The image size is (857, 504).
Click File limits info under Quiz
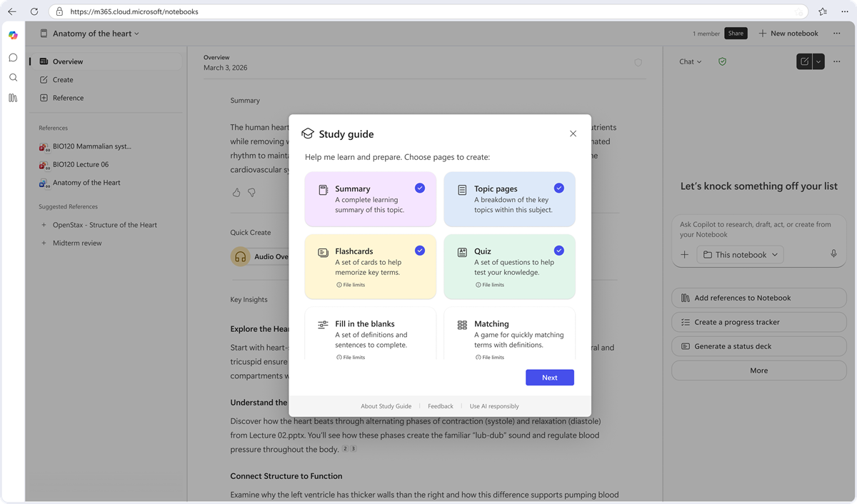tap(490, 285)
